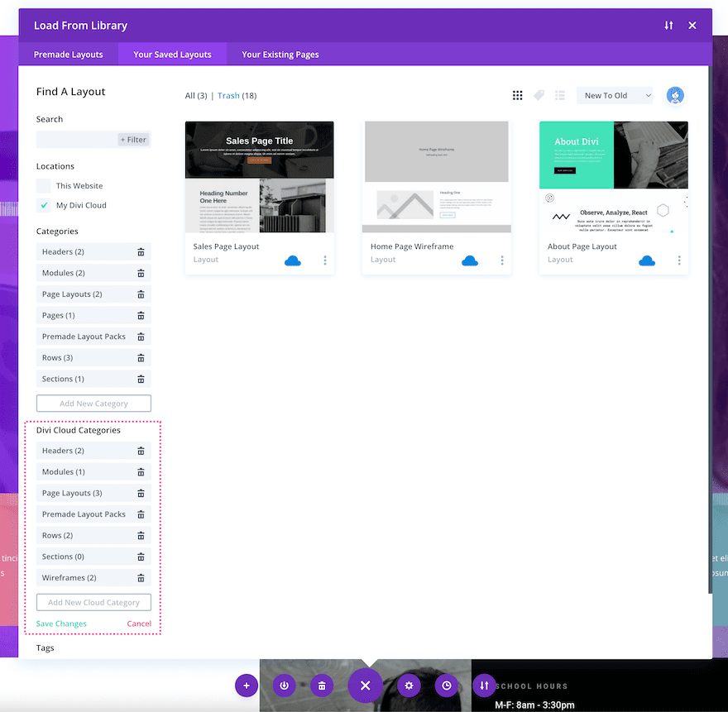The width and height of the screenshot is (728, 712).
Task: Switch to grid view icon
Action: 518,96
